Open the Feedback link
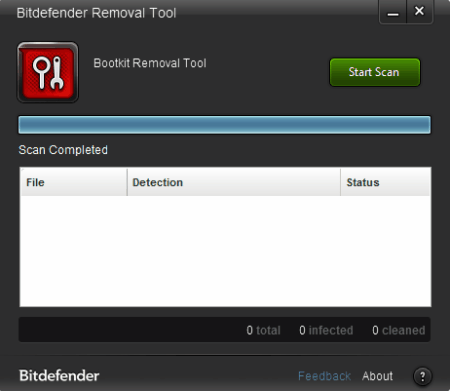Image resolution: width=450 pixels, height=391 pixels. (x=324, y=376)
